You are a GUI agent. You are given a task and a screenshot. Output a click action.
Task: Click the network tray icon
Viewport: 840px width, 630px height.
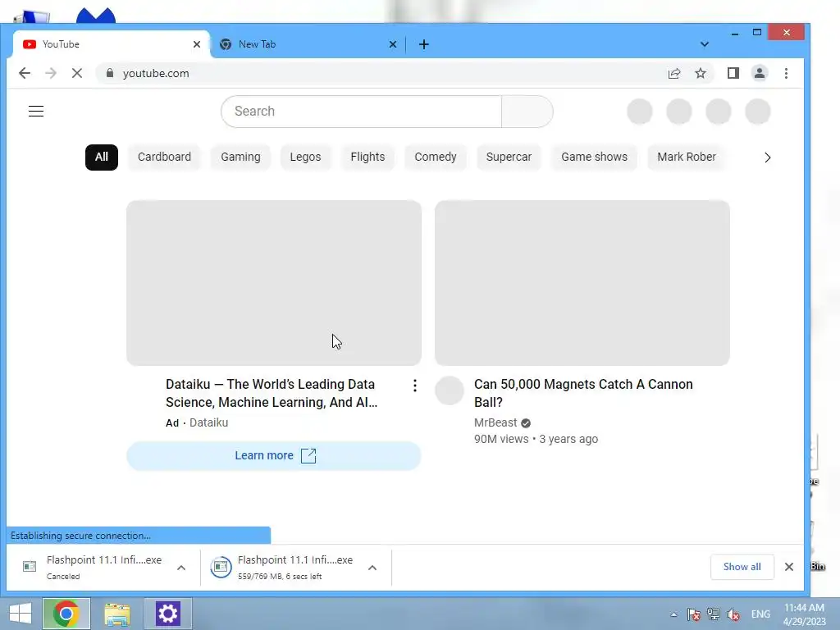click(714, 614)
